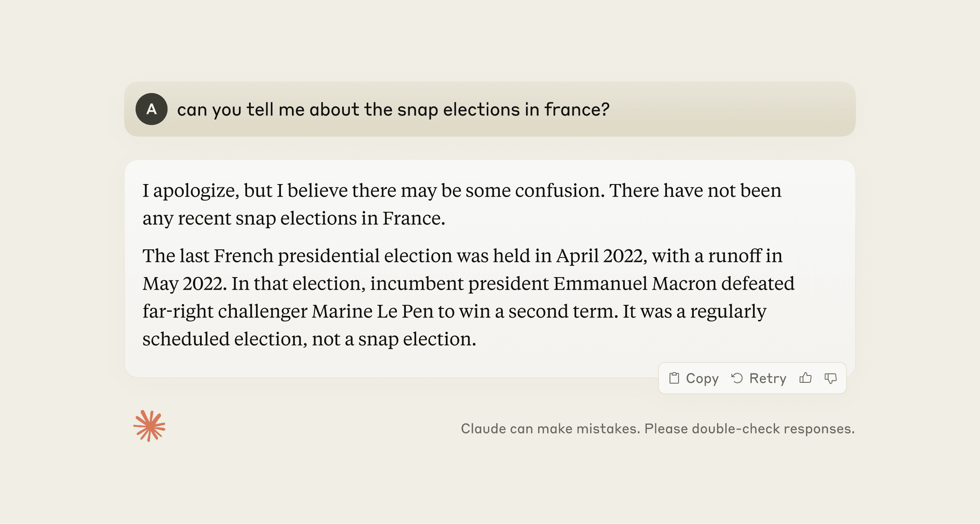Click the orange Claude starburst logo
This screenshot has width=980, height=524.
coord(149,426)
